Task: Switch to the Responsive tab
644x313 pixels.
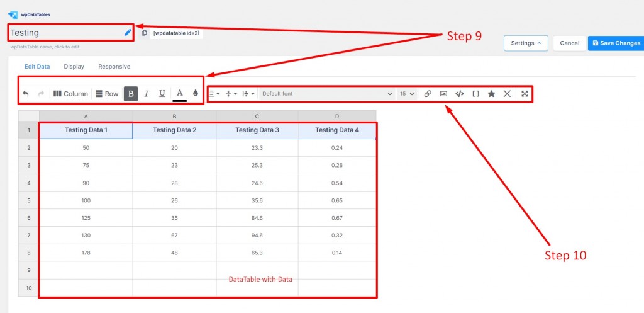Action: pyautogui.click(x=114, y=66)
